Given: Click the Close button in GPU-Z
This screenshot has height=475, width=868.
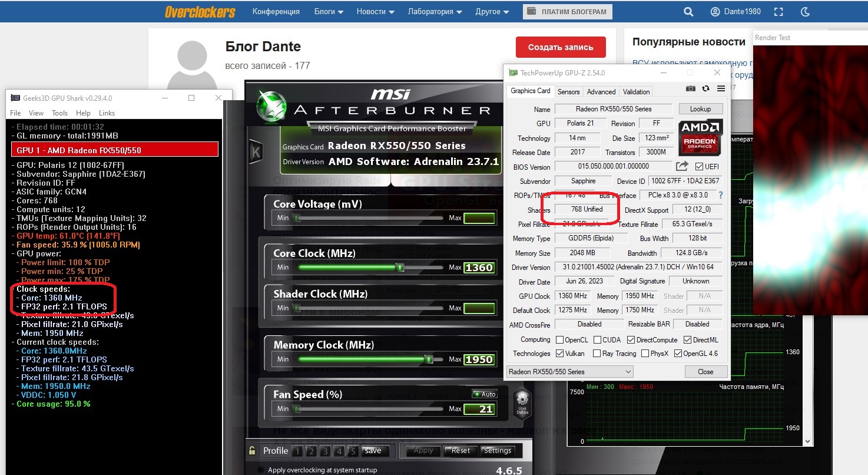Looking at the screenshot, I should (705, 372).
